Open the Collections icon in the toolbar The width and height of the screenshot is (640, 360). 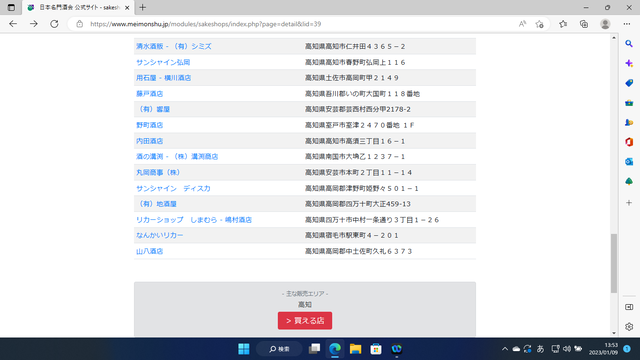[584, 24]
